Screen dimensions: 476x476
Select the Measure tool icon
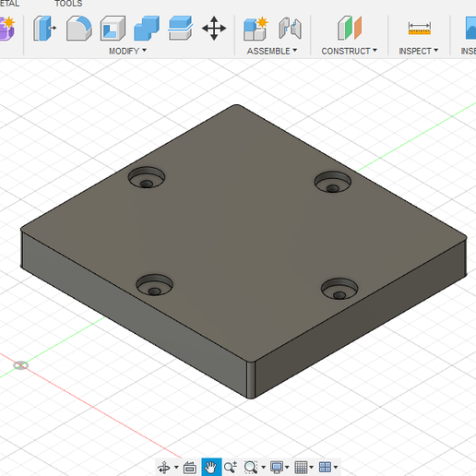[x=420, y=29]
